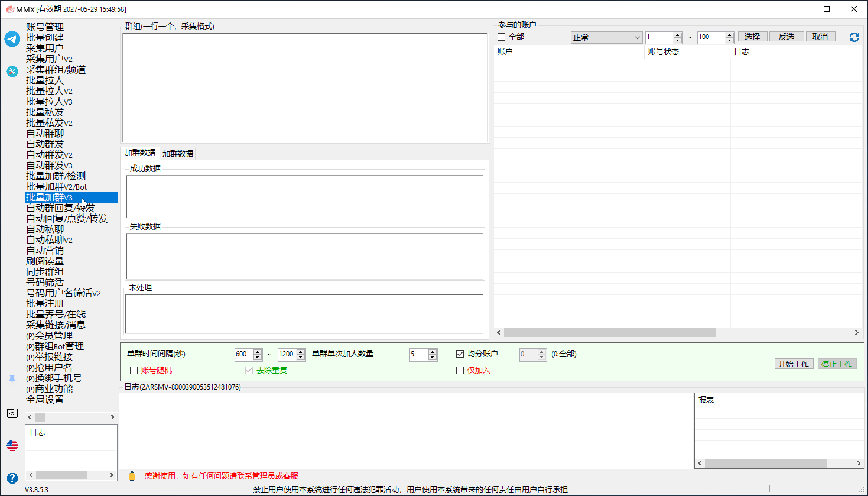
Task: Decrease the 1200 seconds interval spinner
Action: tap(301, 357)
